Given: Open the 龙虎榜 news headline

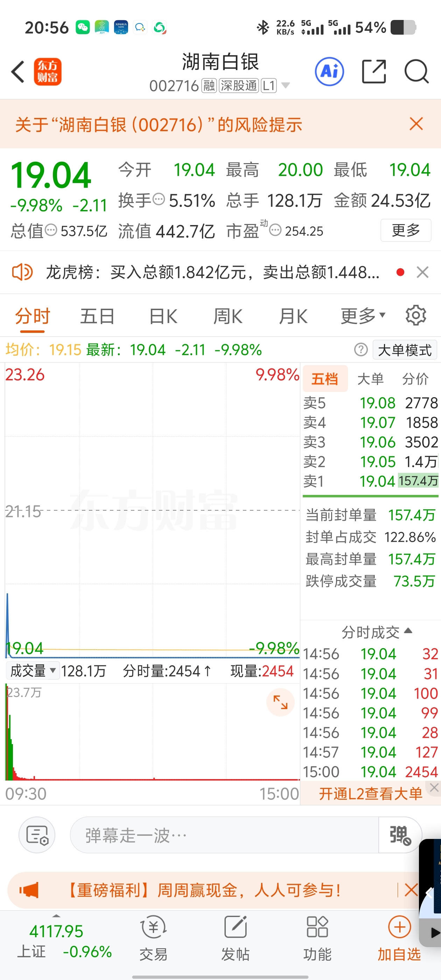Looking at the screenshot, I should (213, 272).
